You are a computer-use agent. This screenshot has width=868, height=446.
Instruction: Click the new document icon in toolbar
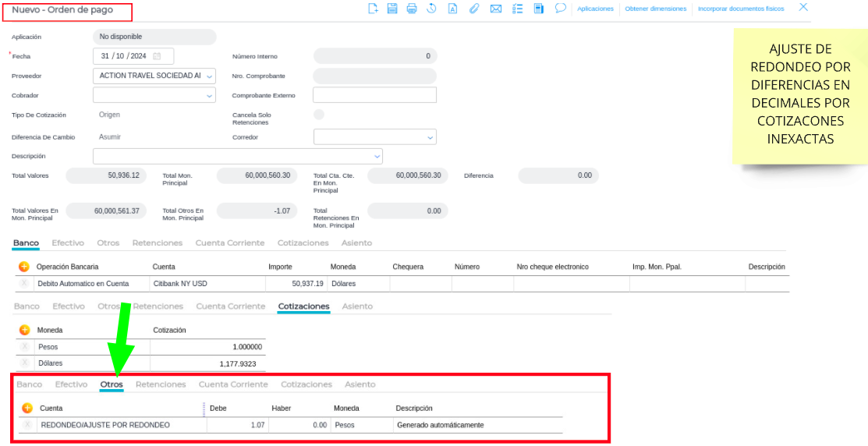[373, 9]
